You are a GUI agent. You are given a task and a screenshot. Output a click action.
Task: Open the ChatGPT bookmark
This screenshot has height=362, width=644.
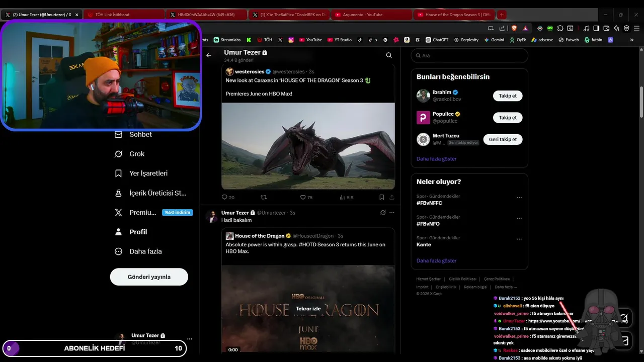(x=437, y=40)
